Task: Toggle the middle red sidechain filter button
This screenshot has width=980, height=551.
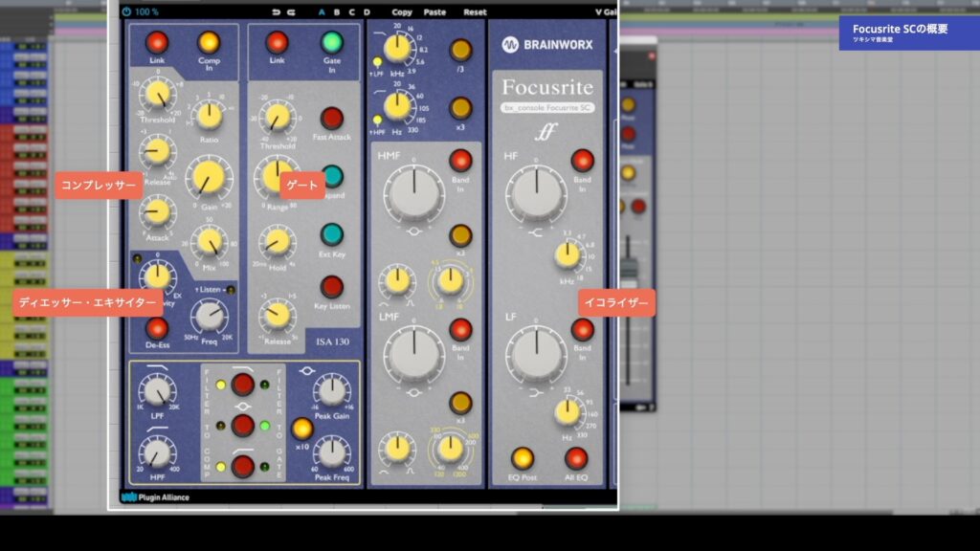Action: tap(242, 426)
